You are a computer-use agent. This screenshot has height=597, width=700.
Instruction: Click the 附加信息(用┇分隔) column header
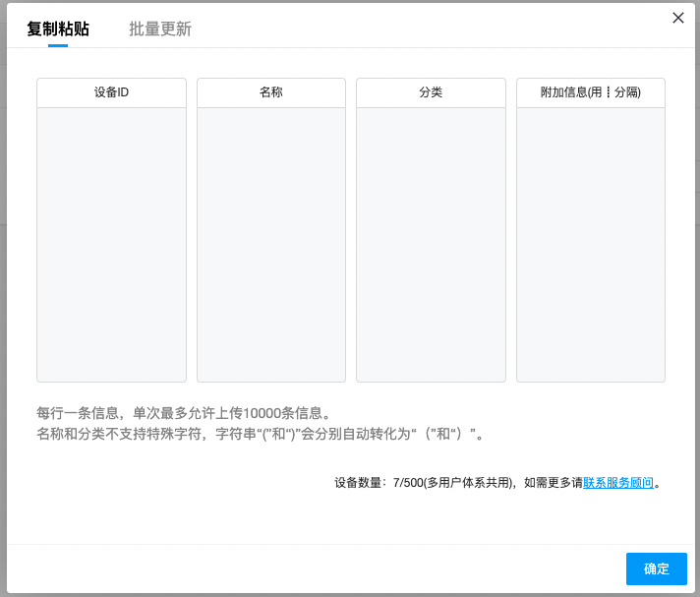click(x=591, y=92)
